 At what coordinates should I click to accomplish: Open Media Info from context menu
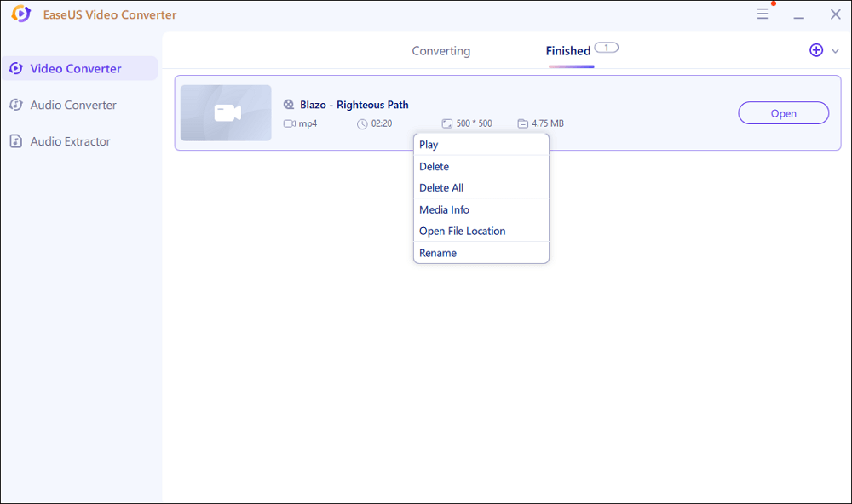tap(444, 209)
